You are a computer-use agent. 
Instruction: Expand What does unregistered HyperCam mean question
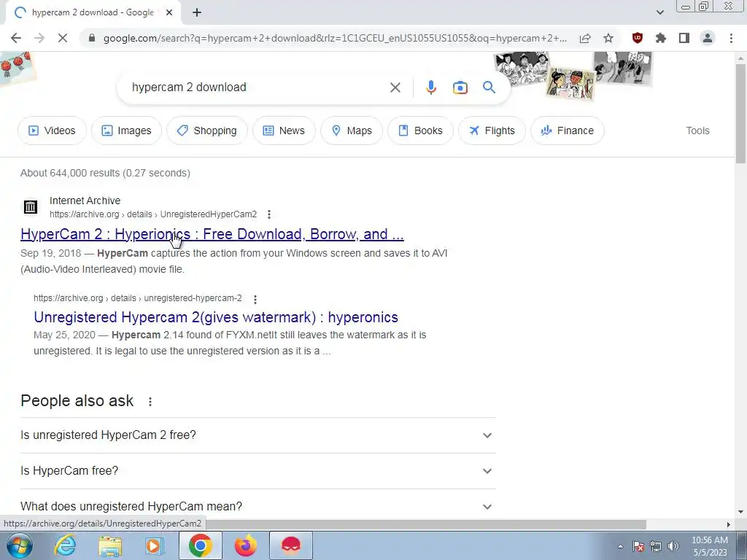tap(258, 507)
